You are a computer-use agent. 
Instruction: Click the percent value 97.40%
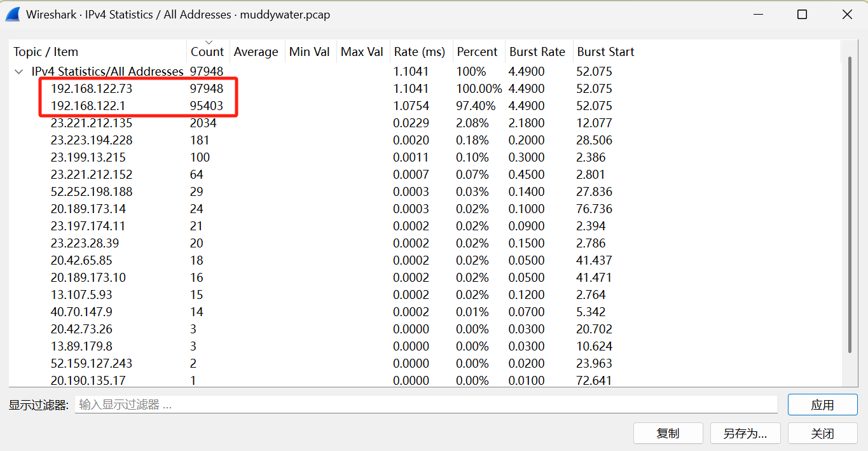476,106
